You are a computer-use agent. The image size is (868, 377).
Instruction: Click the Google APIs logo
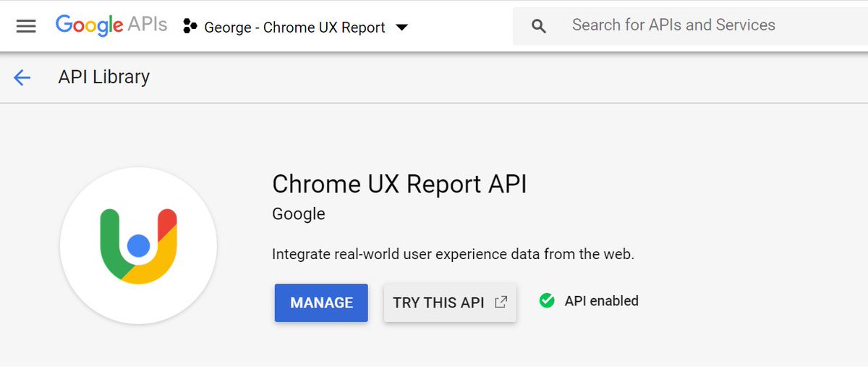(x=111, y=25)
